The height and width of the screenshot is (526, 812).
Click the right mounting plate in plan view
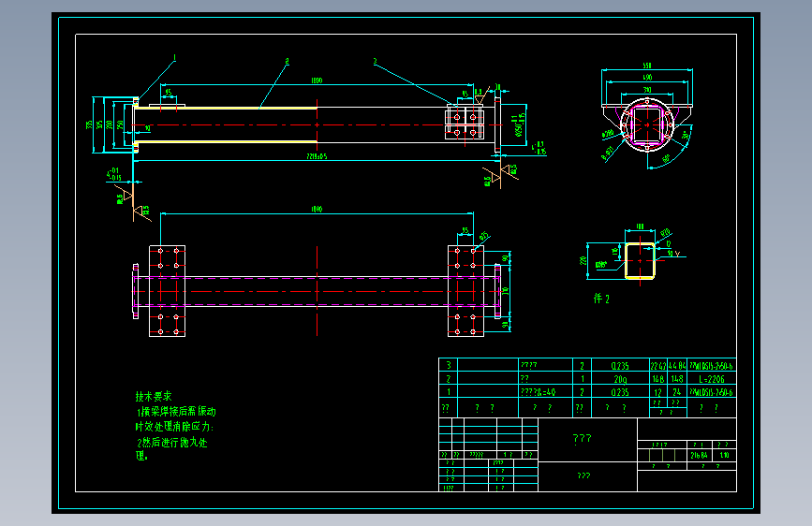[x=465, y=291]
